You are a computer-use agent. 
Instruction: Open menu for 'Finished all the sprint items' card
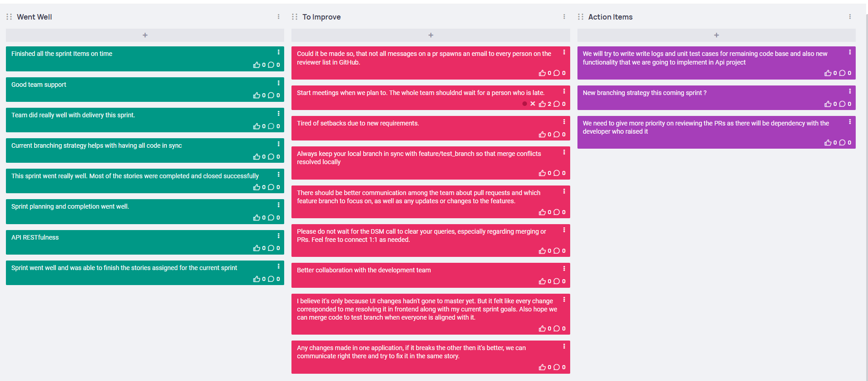[x=279, y=52]
